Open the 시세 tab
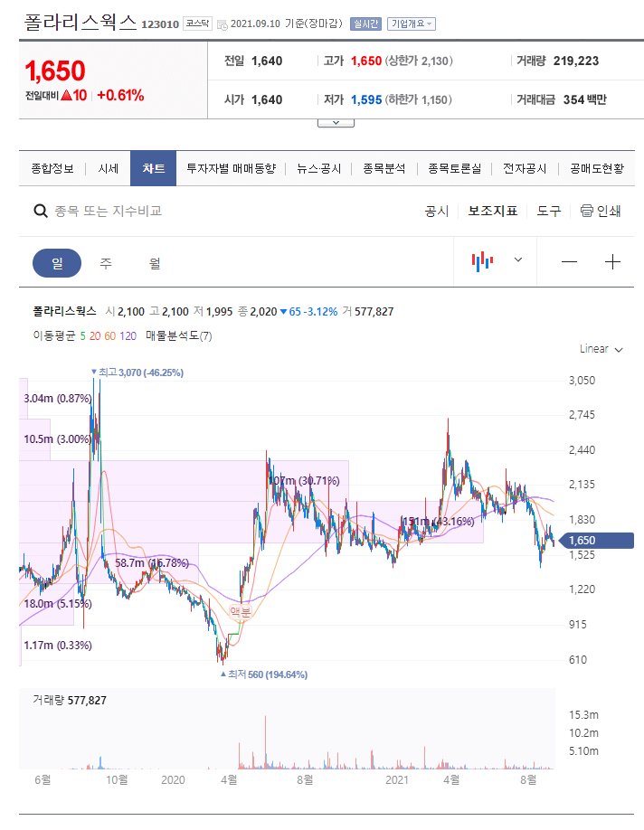 pyautogui.click(x=108, y=168)
